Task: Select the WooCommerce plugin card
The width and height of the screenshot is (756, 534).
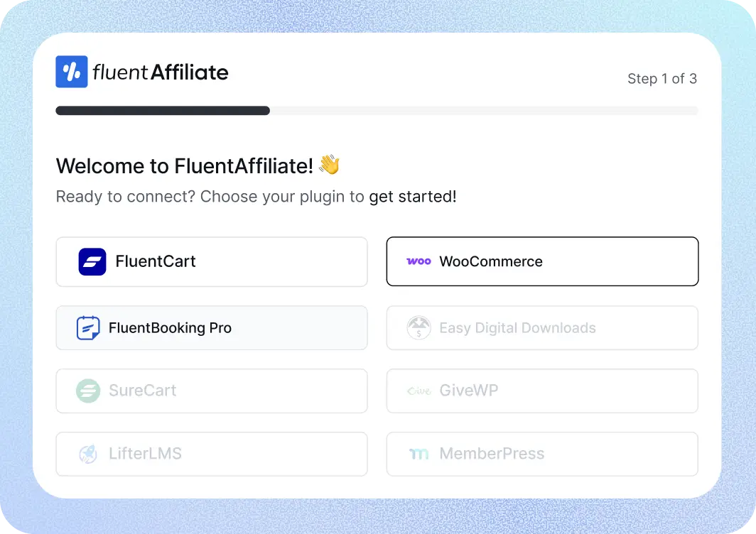Action: pos(583,261)
